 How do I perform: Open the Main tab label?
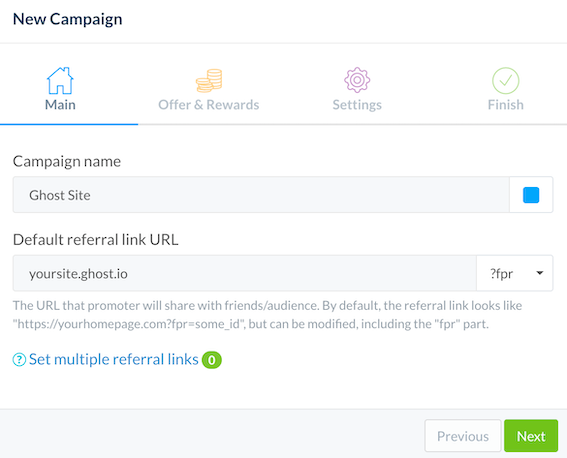[60, 105]
